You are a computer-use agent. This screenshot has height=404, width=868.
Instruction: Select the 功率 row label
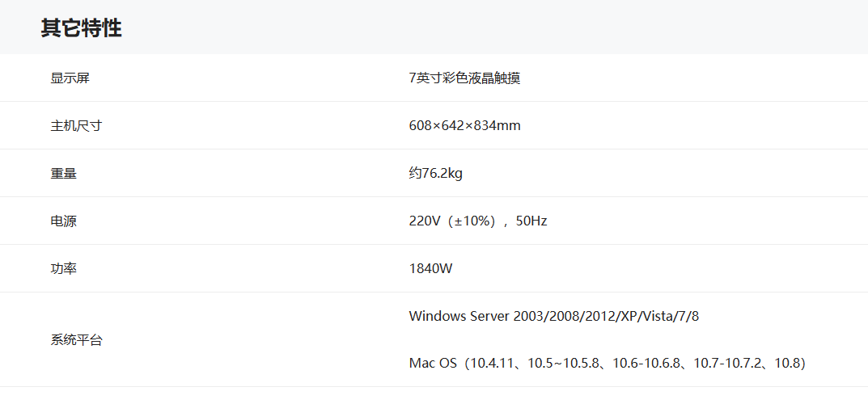pyautogui.click(x=63, y=269)
